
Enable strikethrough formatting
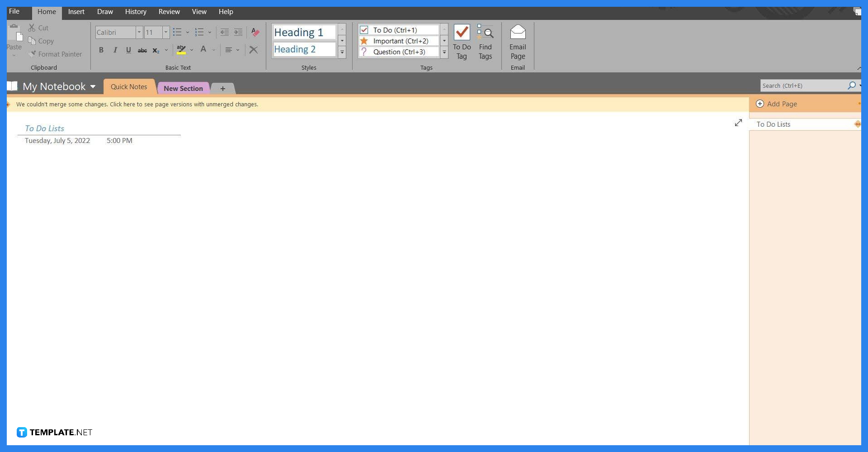pyautogui.click(x=142, y=50)
